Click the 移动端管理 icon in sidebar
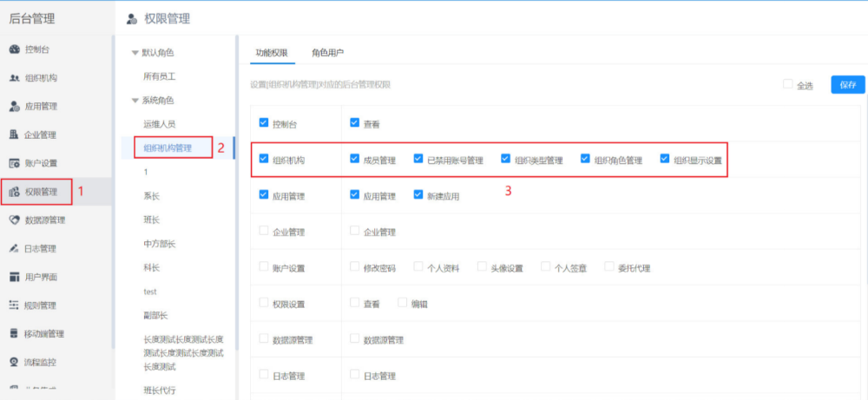The image size is (868, 400). point(15,333)
